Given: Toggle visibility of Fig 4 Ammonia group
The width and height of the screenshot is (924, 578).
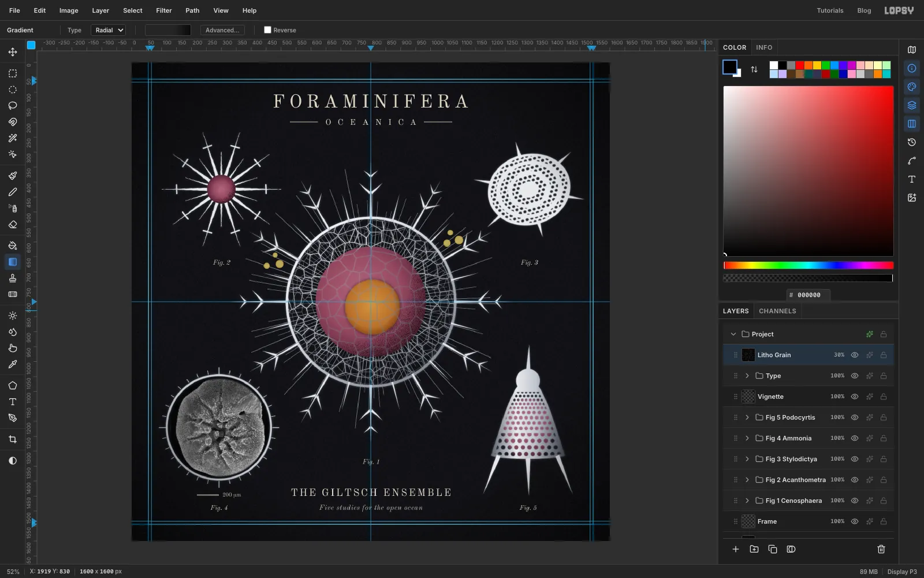Looking at the screenshot, I should (x=855, y=438).
